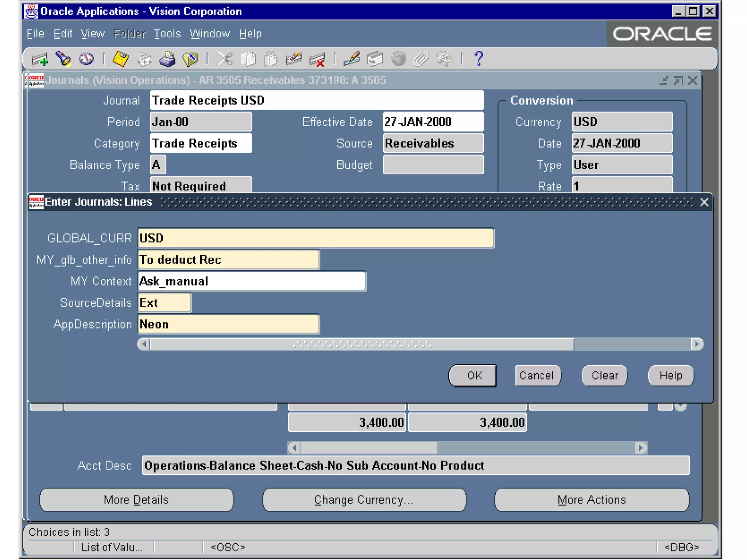The width and height of the screenshot is (747, 560).
Task: Click the More Details button
Action: 136,499
